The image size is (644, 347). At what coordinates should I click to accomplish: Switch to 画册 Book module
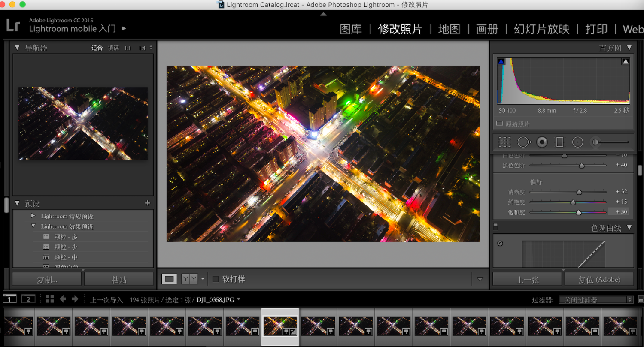pyautogui.click(x=487, y=29)
